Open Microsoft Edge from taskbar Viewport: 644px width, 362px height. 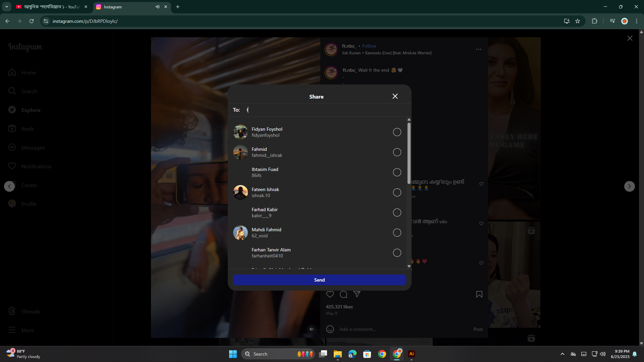[x=353, y=354]
